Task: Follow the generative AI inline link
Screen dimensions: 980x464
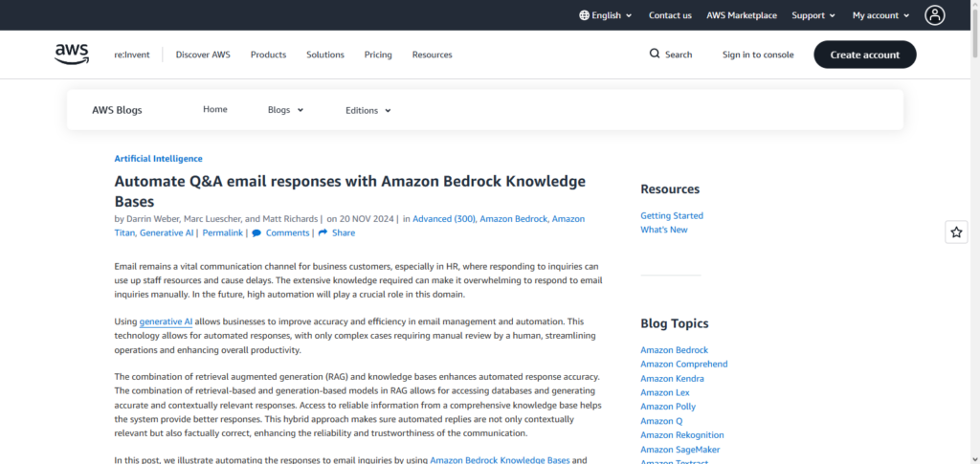Action: click(166, 321)
